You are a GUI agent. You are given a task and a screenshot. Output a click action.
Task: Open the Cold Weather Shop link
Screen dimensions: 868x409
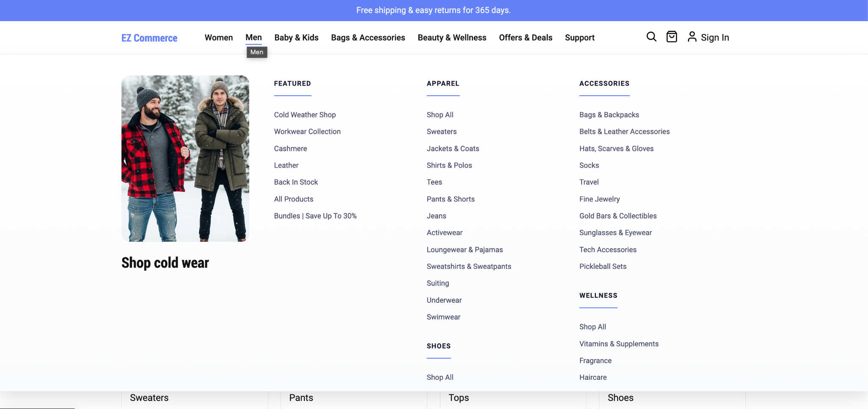point(305,114)
